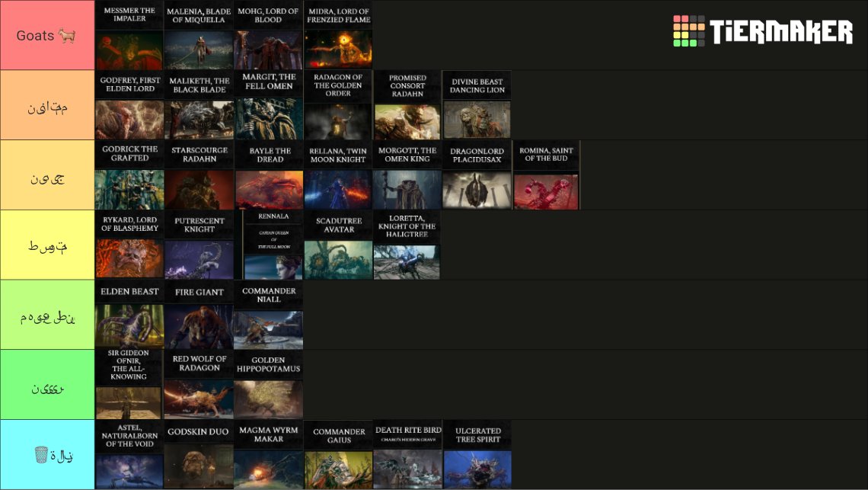
Task: Select the Divine Beast Dancing Lion card
Action: pyautogui.click(x=477, y=104)
